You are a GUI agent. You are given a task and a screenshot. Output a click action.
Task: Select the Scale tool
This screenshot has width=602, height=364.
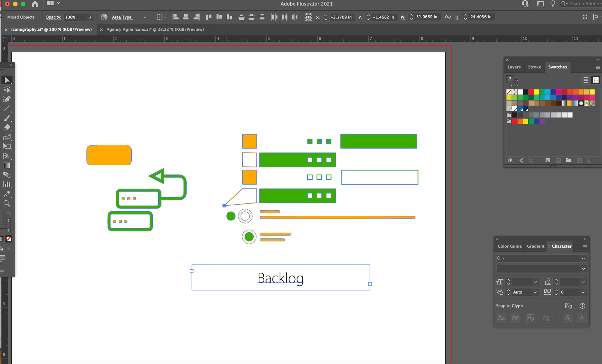click(x=7, y=137)
